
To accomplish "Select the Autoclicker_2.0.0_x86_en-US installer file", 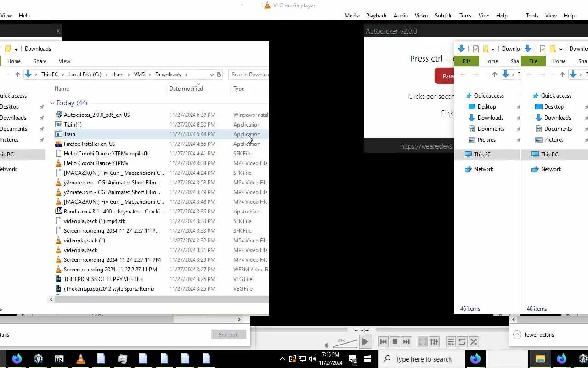I will coord(97,115).
